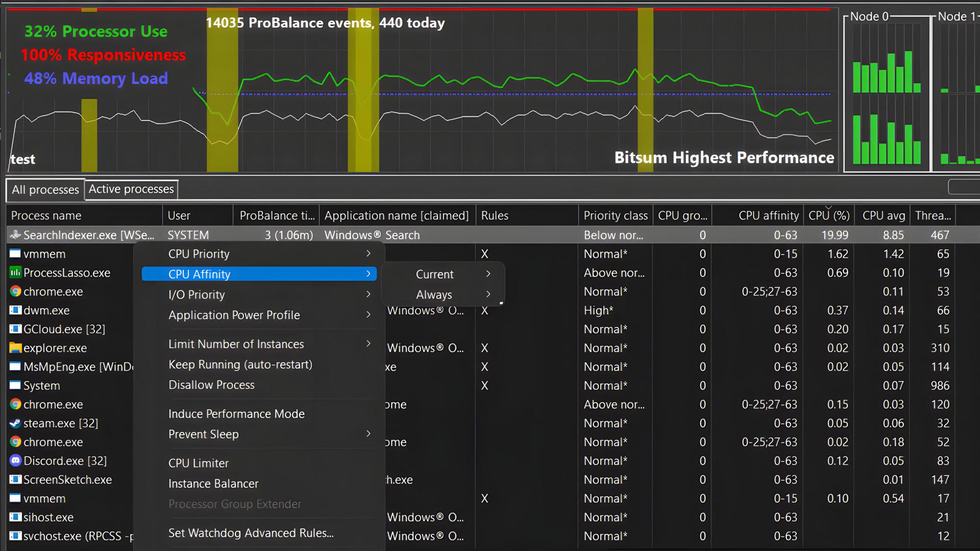The width and height of the screenshot is (980, 551).
Task: Sort by Threads column header
Action: click(x=933, y=216)
